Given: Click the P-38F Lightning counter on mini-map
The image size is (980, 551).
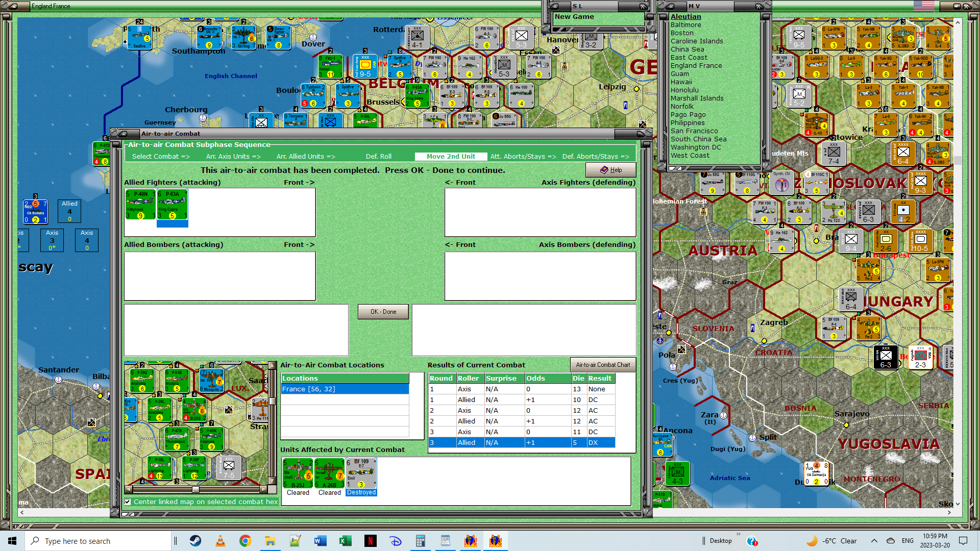Looking at the screenshot, I should (194, 468).
